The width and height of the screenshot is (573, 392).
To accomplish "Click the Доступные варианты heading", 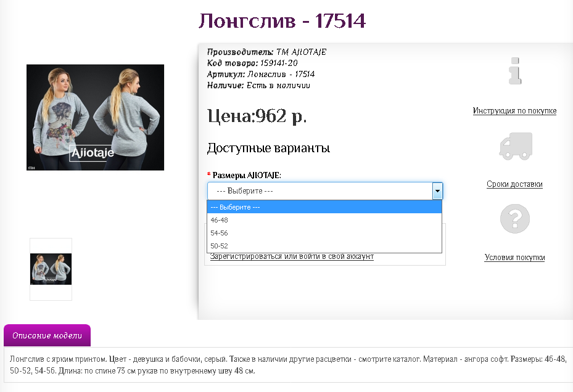I will click(268, 148).
